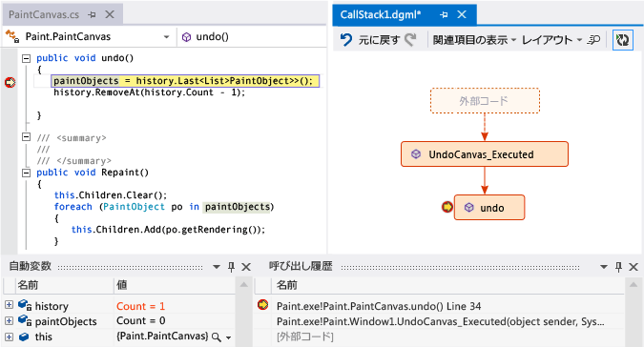Close the PaintCanvas.cs tab

tap(110, 14)
